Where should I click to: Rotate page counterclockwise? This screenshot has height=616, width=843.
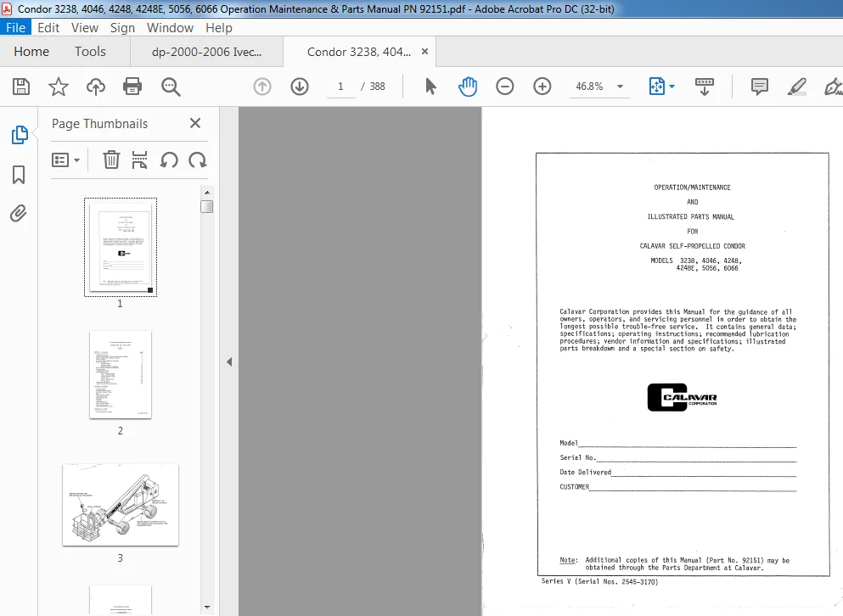pyautogui.click(x=169, y=160)
